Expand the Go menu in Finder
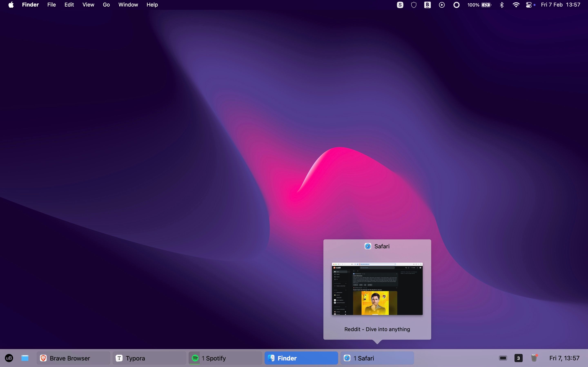The height and width of the screenshot is (367, 588). tap(106, 5)
